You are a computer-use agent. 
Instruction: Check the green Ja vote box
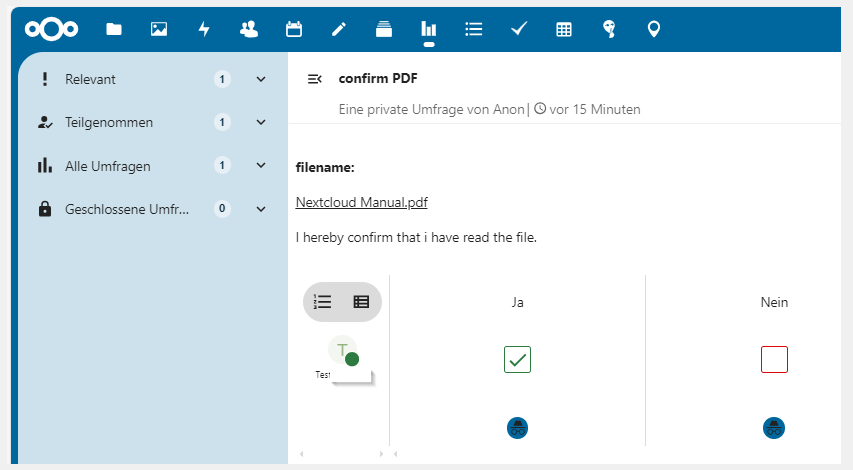(x=517, y=359)
